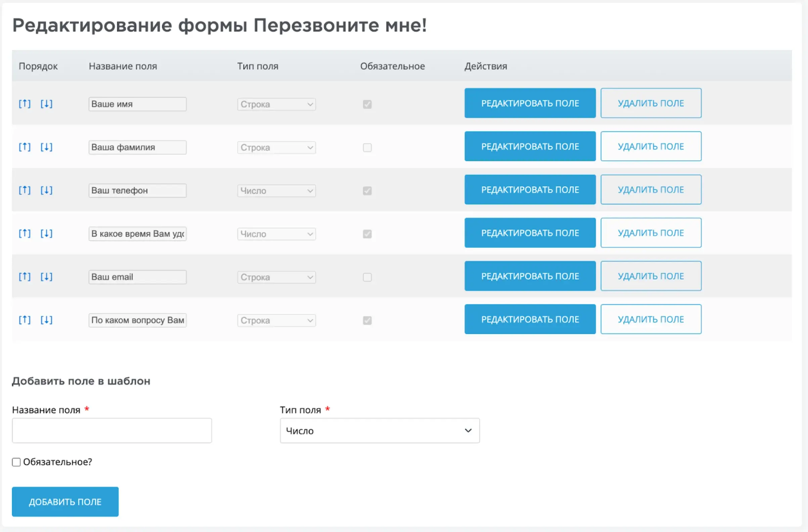Screen dimensions: 808x532
Task: Click 'Редактировать поле' for 'Ваш телефон'
Action: click(530, 189)
